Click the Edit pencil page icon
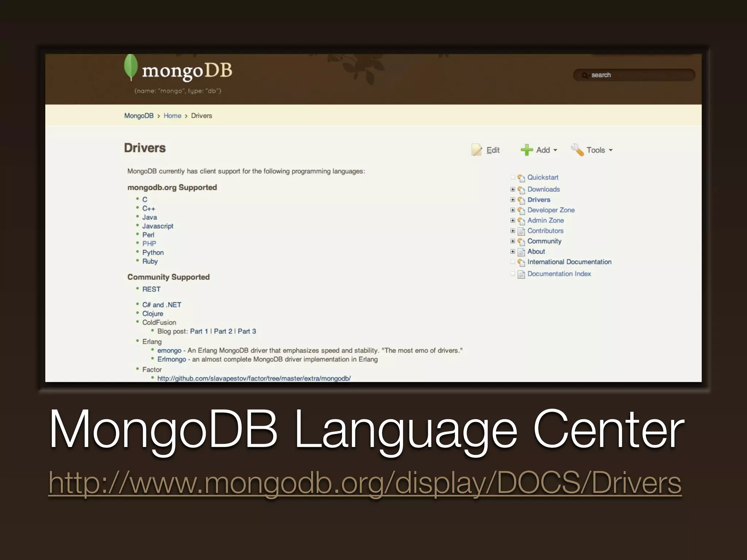747x560 pixels. pyautogui.click(x=477, y=150)
